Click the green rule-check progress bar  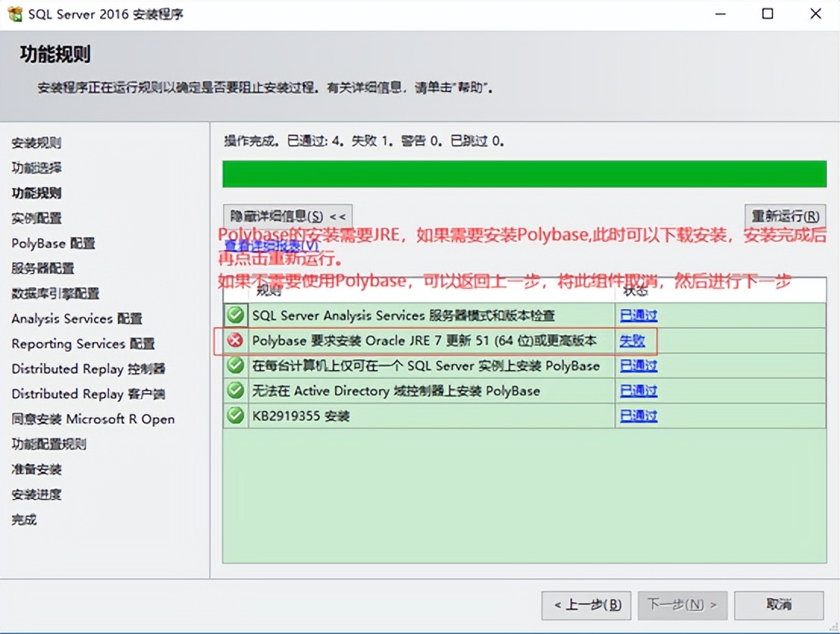(525, 174)
